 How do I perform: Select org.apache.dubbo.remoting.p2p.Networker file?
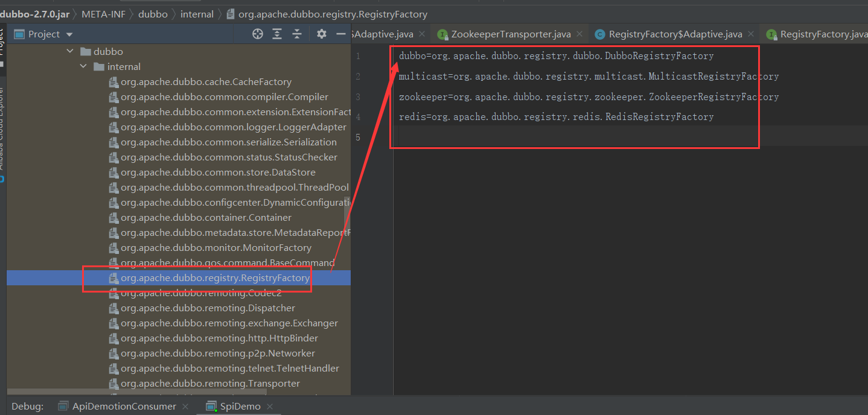coord(218,353)
